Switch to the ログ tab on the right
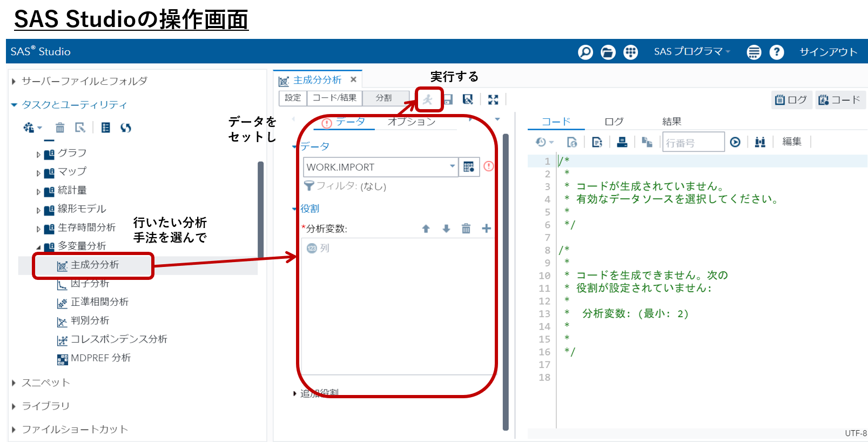 614,122
